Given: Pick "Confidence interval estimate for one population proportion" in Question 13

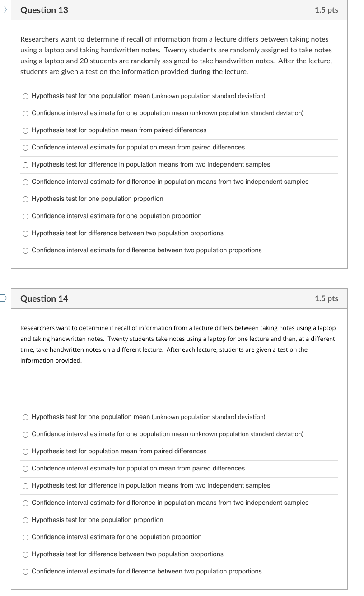Looking at the screenshot, I should (26, 216).
